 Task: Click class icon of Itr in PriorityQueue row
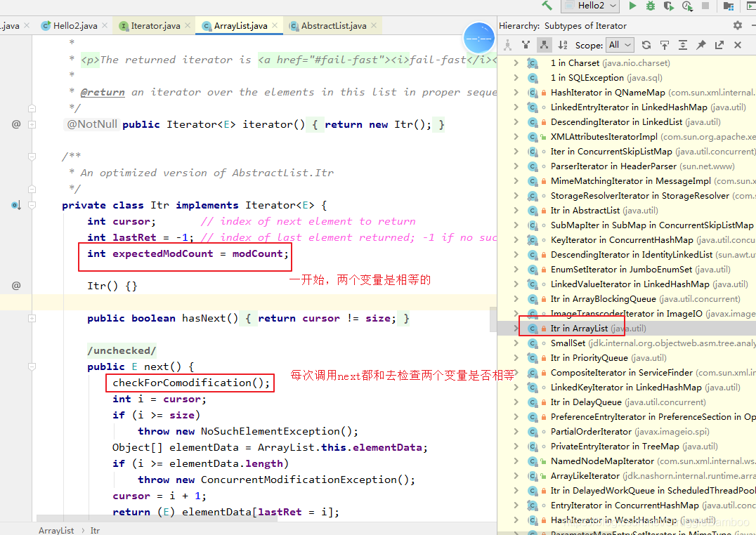[533, 358]
